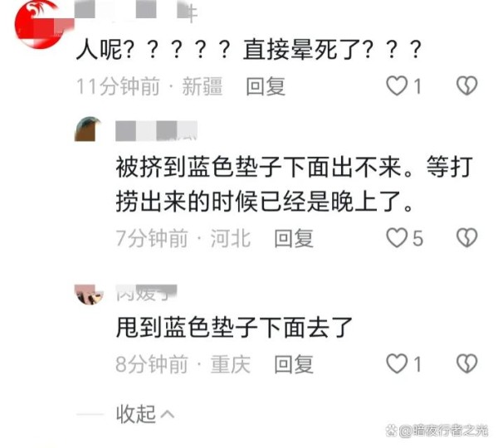Reply to the Chongqing comment via 回复
Image resolution: width=498 pixels, height=448 pixels.
[294, 364]
